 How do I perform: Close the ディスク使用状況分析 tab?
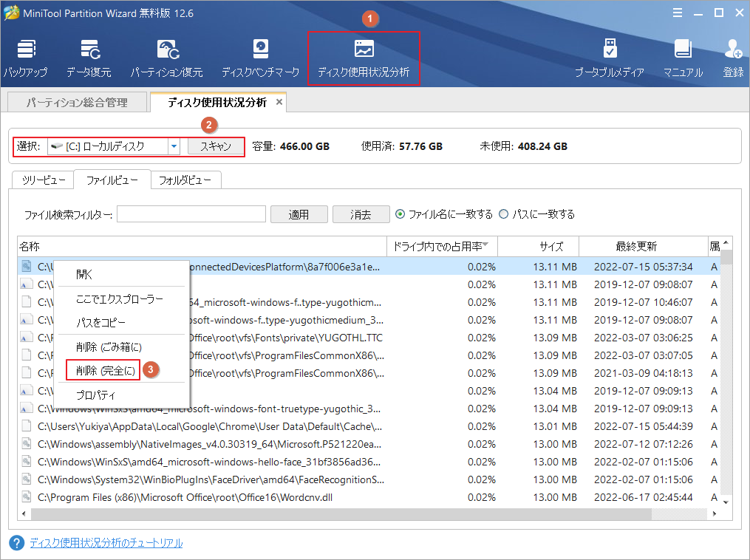point(279,102)
